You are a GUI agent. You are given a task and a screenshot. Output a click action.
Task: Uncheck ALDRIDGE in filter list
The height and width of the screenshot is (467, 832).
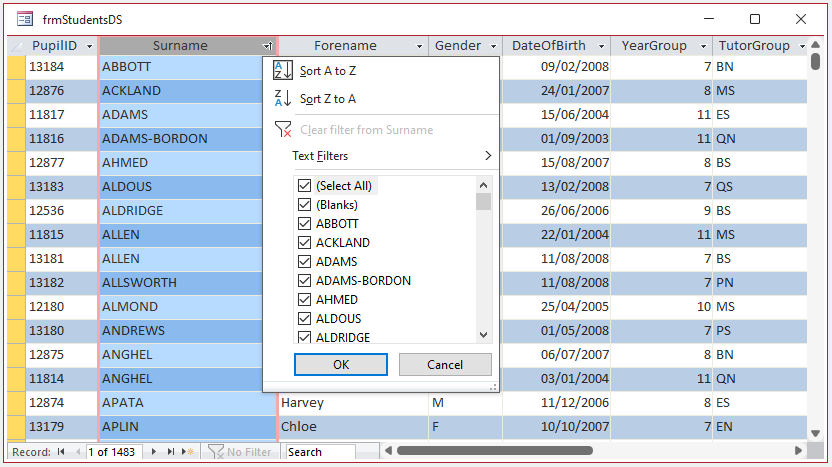304,338
